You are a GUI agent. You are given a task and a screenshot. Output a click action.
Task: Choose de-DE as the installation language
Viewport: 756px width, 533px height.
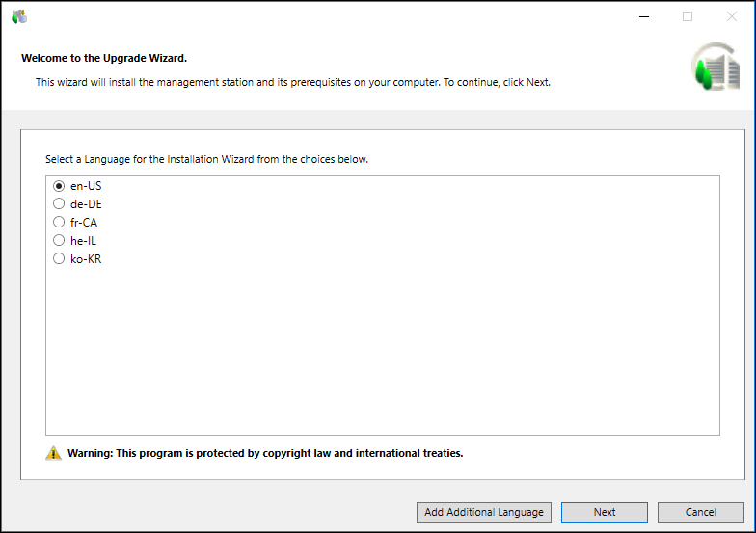pos(59,204)
